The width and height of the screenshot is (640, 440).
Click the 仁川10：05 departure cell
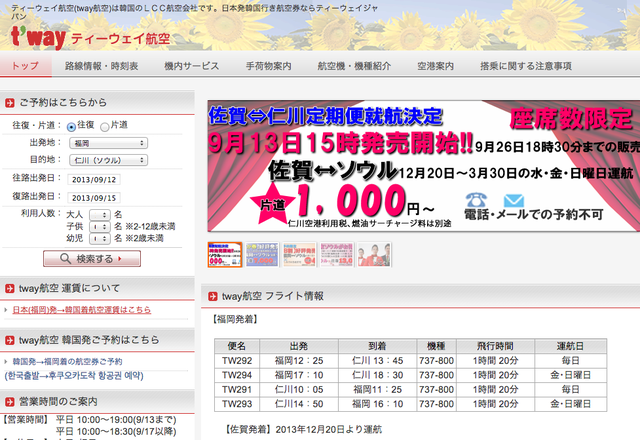pyautogui.click(x=299, y=390)
